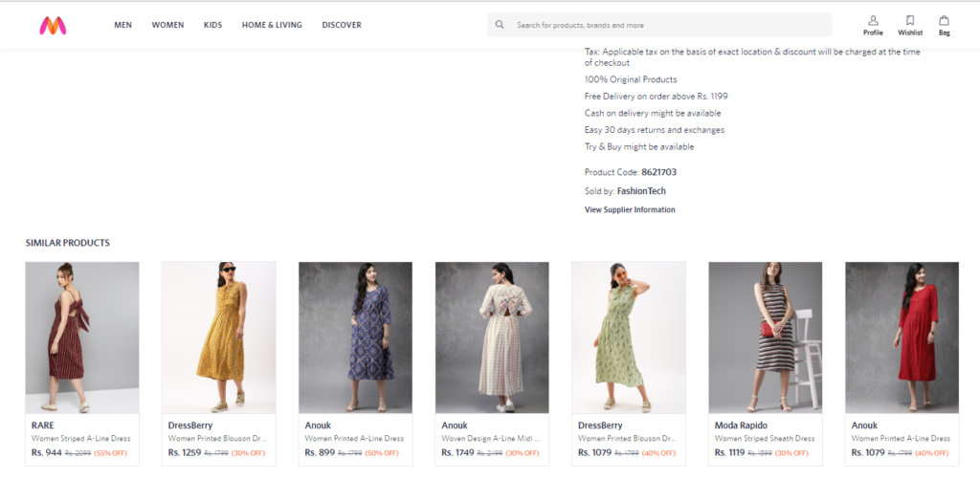Open the MEN menu

coord(123,25)
